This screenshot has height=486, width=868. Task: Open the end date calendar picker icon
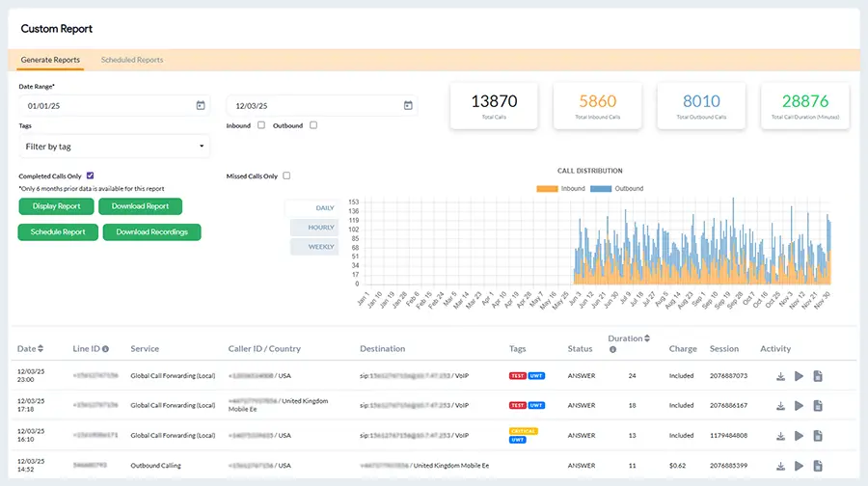[408, 105]
